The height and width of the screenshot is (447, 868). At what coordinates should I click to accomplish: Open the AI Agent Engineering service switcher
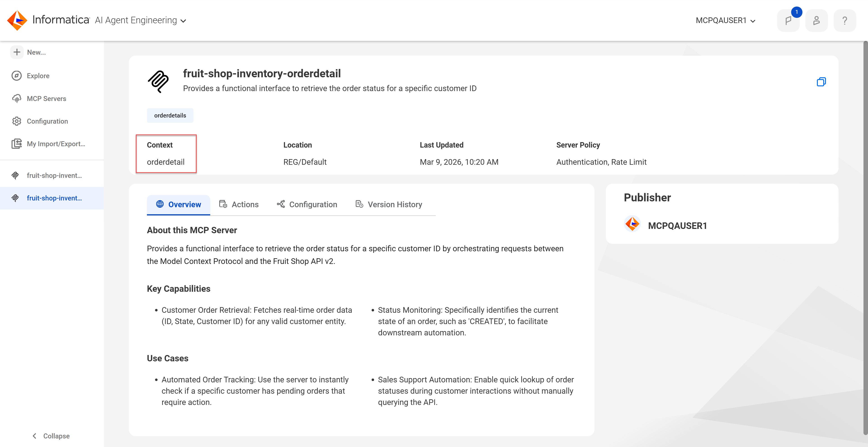(141, 20)
